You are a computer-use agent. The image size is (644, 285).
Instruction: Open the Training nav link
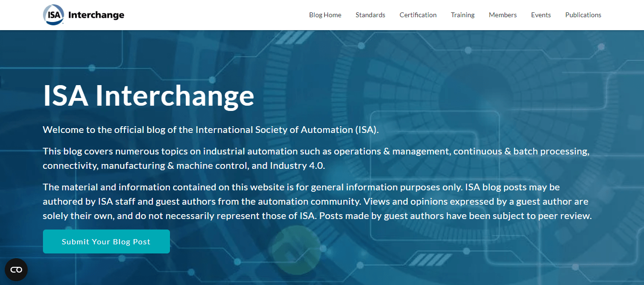pyautogui.click(x=463, y=15)
